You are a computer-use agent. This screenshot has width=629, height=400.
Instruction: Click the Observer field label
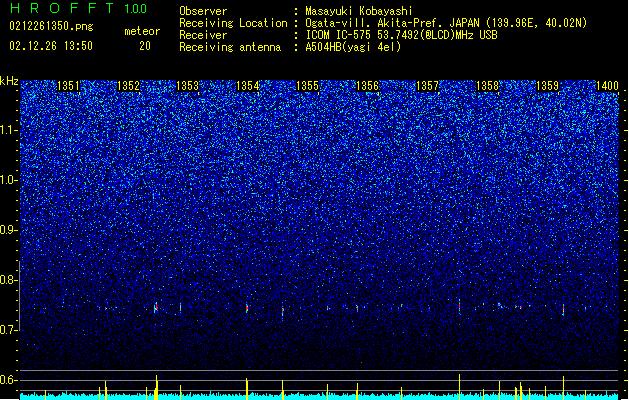point(203,11)
